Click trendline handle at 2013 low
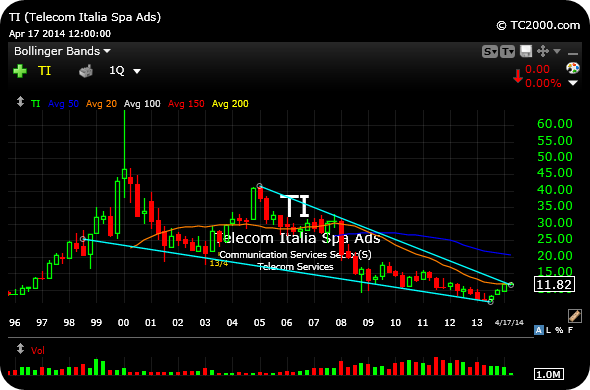Screen dimensions: 590x390 click(491, 302)
